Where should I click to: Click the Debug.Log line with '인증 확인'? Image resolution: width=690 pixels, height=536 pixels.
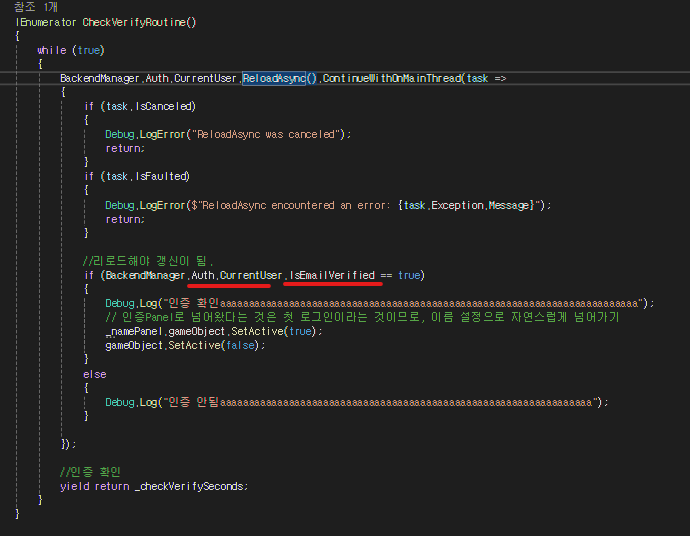coord(379,303)
